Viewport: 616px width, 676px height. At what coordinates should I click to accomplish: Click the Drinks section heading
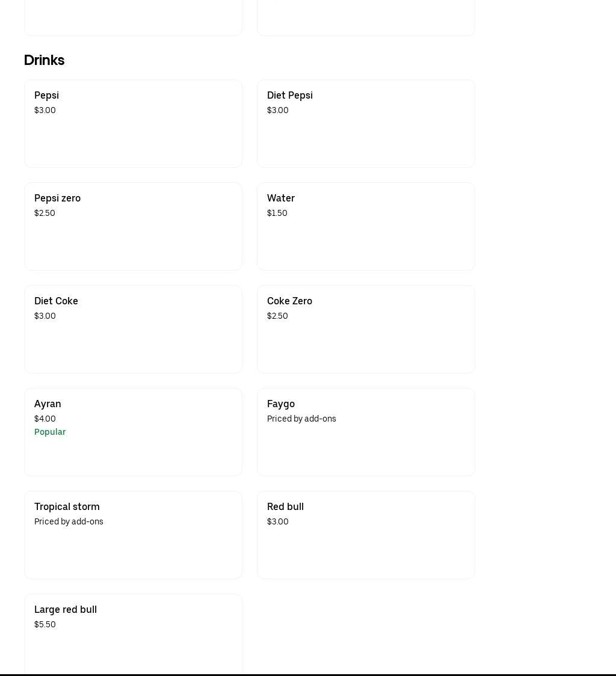(x=44, y=60)
